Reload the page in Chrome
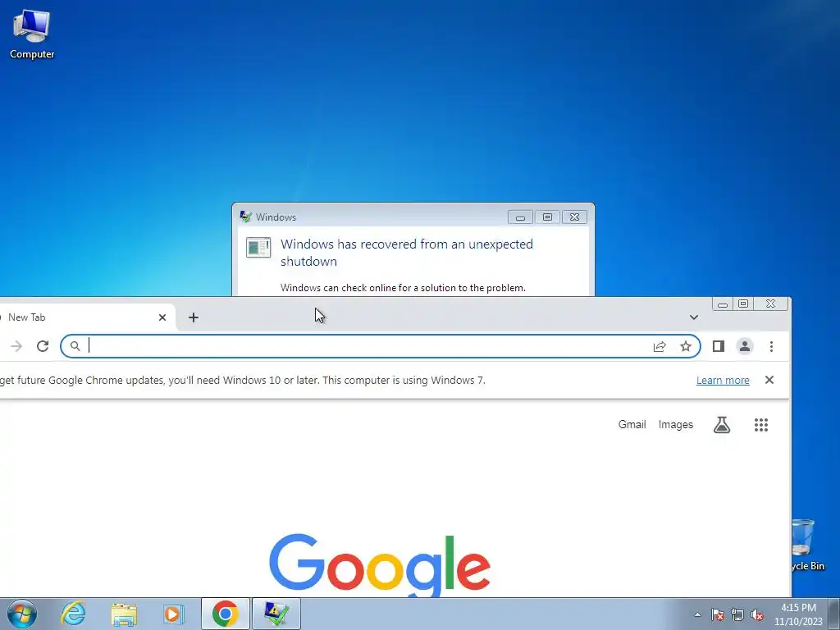This screenshot has width=840, height=630. (43, 346)
